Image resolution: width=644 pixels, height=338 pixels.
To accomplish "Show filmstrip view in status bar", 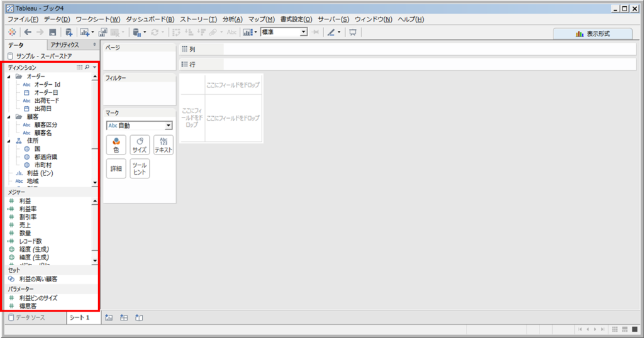I will tap(625, 329).
